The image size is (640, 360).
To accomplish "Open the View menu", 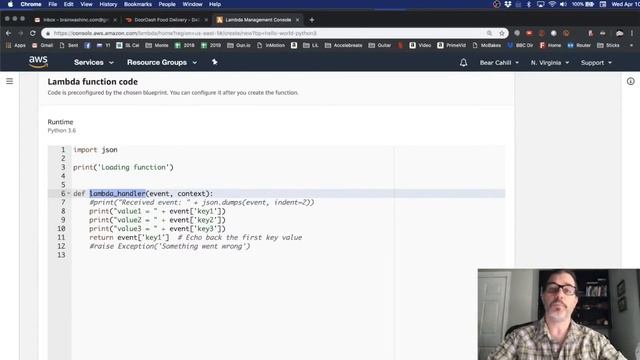I will (x=86, y=4).
